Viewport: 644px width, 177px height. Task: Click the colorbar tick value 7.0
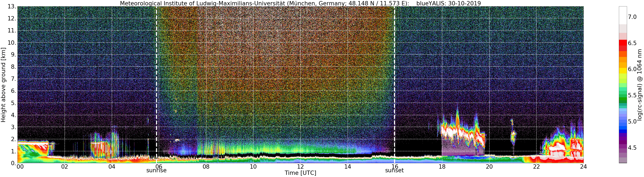pyautogui.click(x=632, y=17)
